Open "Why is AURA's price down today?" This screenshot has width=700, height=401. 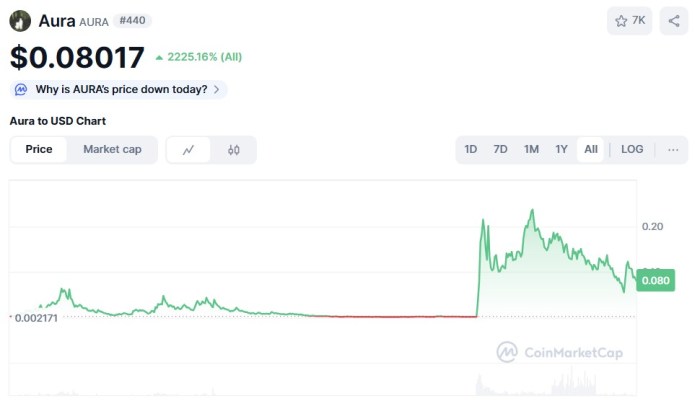coord(121,90)
